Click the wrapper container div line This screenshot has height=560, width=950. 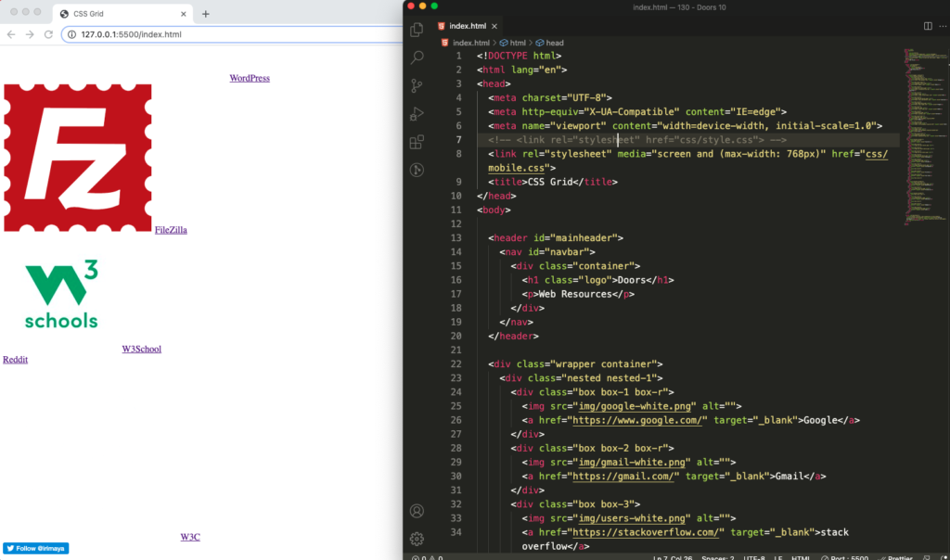click(x=575, y=363)
